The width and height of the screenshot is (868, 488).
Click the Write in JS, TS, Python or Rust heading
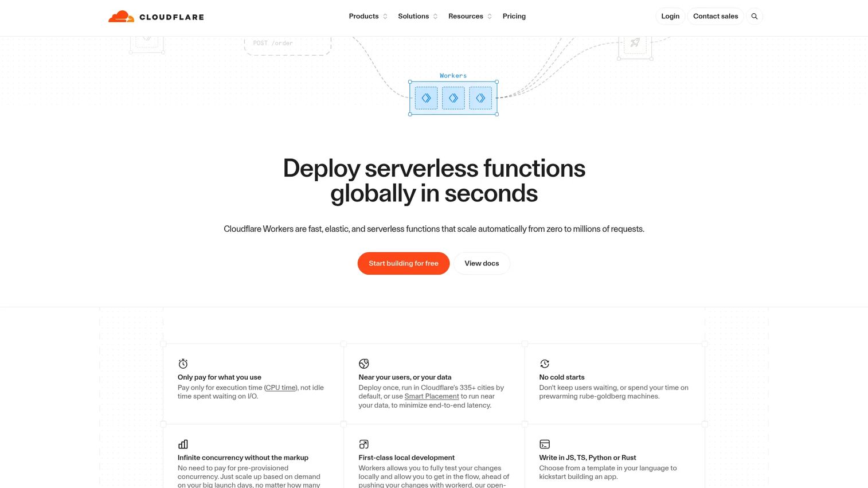[x=588, y=458]
